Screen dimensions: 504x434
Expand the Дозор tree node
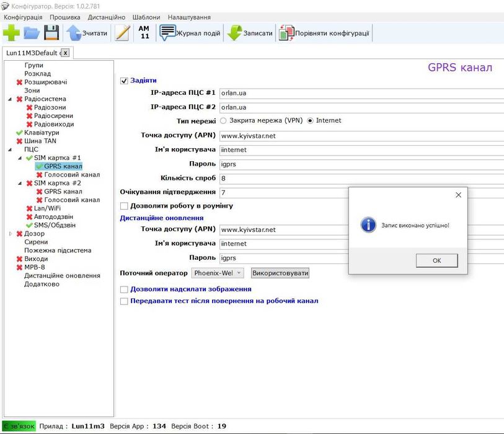click(x=11, y=234)
